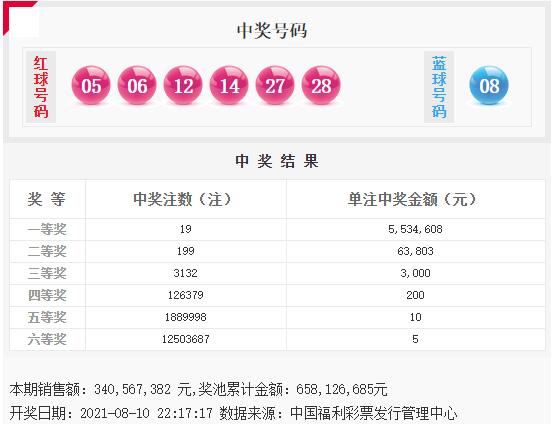This screenshot has width=553, height=424.
Task: Click blue ball number 08
Action: tap(489, 85)
